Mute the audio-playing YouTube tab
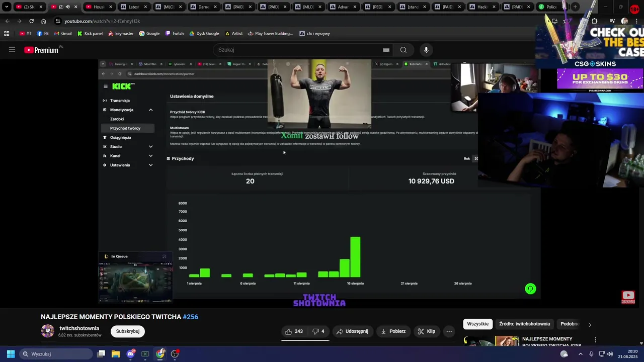 tap(67, 7)
